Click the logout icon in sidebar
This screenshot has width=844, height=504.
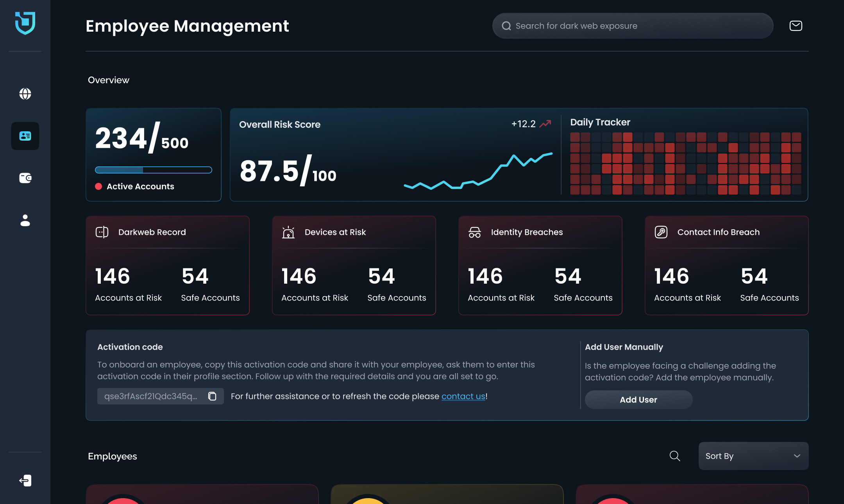coord(25,481)
